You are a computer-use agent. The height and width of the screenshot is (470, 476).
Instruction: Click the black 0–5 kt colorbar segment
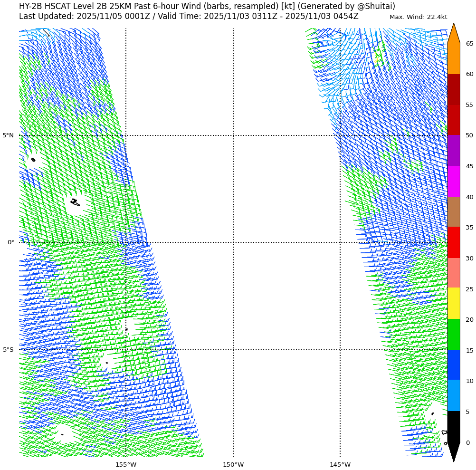[453, 426]
